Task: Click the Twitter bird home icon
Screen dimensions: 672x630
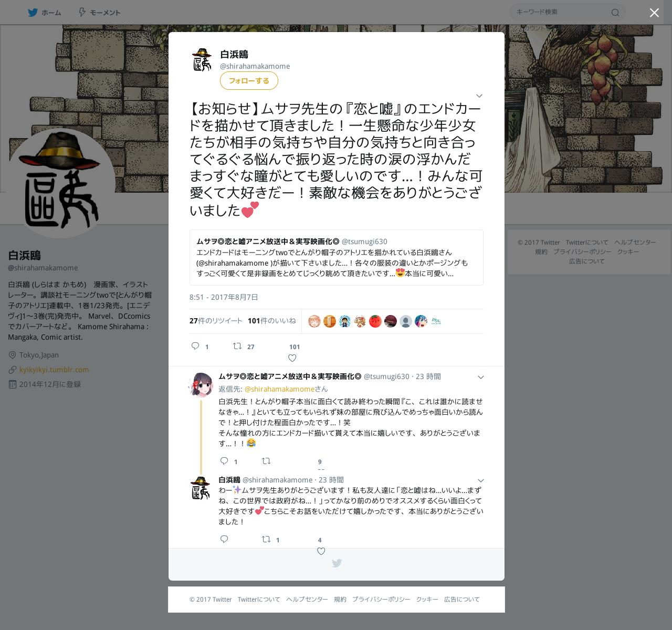Action: click(33, 12)
